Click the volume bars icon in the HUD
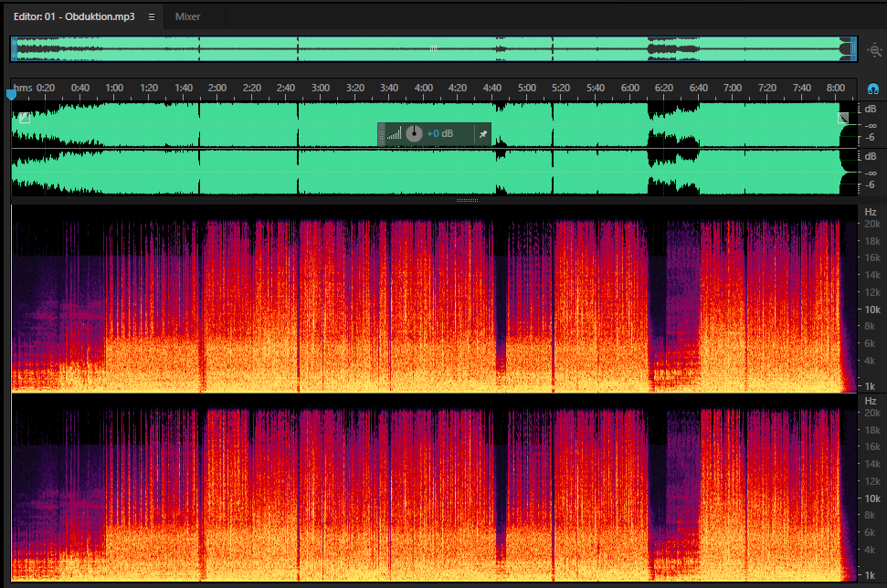 point(395,133)
